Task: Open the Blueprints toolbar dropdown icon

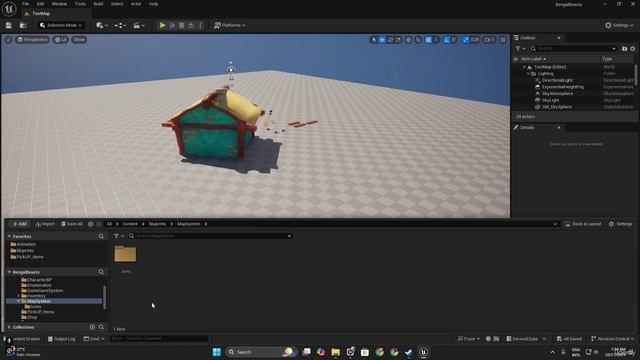Action: 120,25
